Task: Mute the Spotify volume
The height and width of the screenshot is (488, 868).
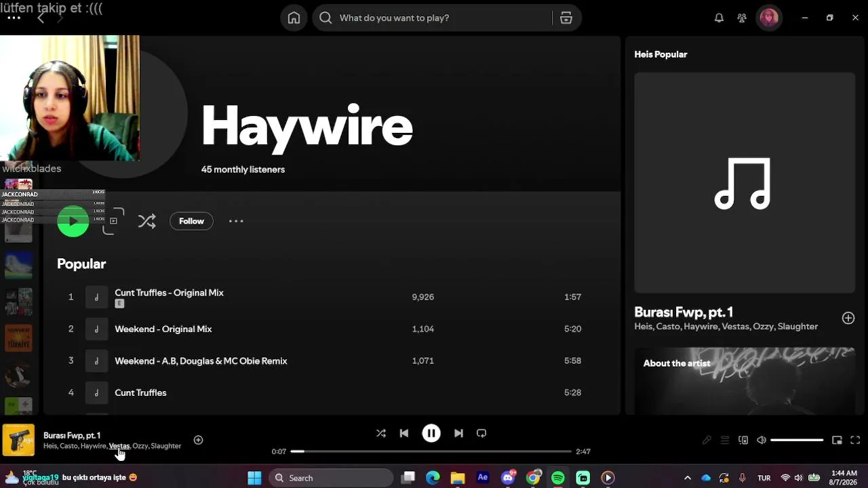Action: (x=762, y=440)
